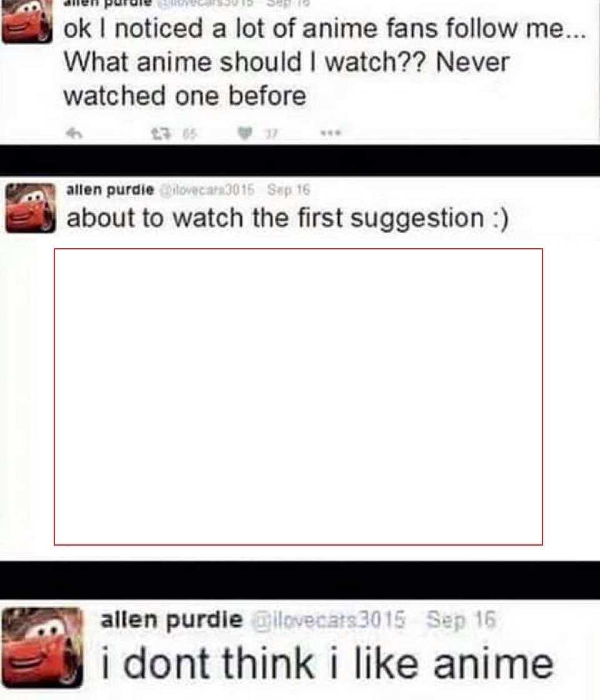600x700 pixels.
Task: Open the "about to watch the first suggestion" tweet
Action: pyautogui.click(x=287, y=218)
